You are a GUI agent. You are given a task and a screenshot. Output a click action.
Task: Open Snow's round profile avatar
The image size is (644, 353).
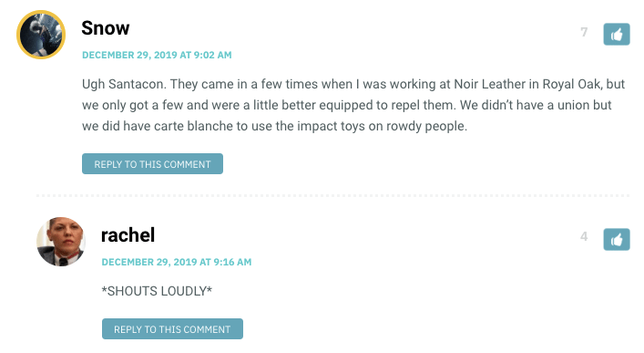[x=41, y=35]
